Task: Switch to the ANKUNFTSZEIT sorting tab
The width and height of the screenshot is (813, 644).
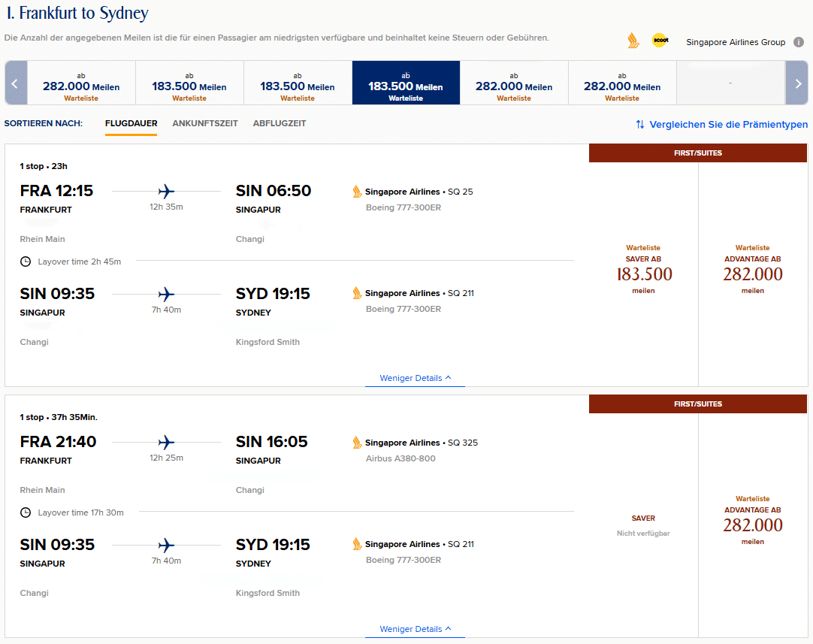Action: [x=204, y=122]
